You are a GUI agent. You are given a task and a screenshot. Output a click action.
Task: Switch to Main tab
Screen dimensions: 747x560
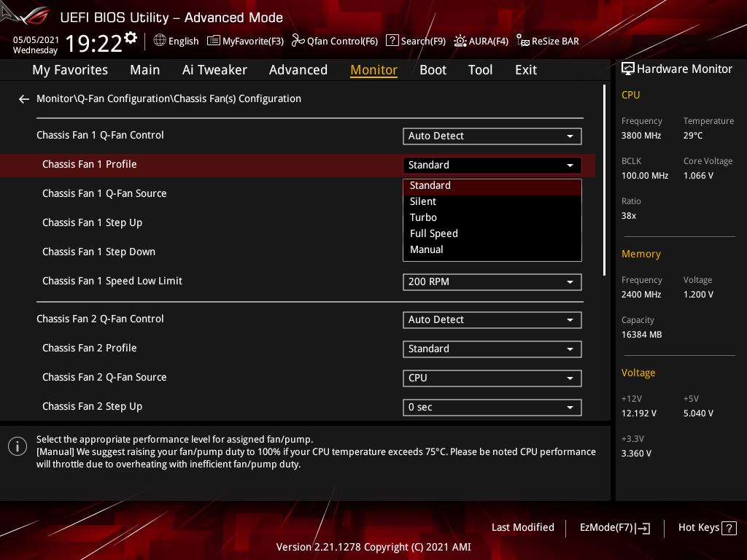pyautogui.click(x=145, y=70)
